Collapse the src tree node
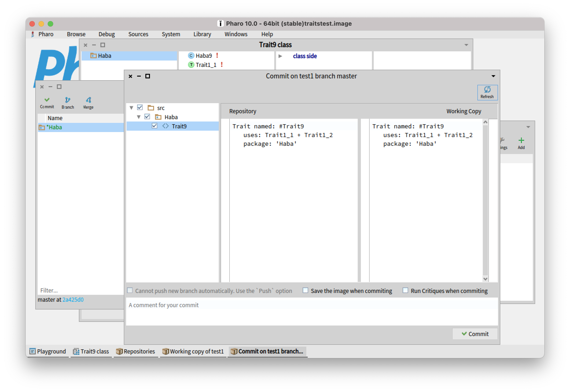The height and width of the screenshot is (392, 570). coord(132,108)
